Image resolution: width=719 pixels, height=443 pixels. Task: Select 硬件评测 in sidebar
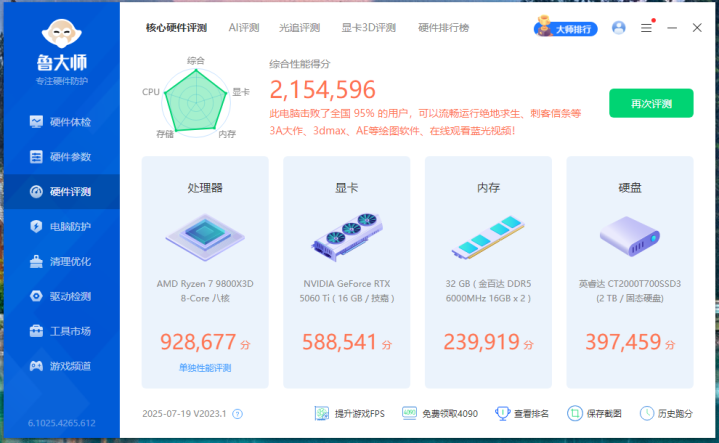point(61,192)
